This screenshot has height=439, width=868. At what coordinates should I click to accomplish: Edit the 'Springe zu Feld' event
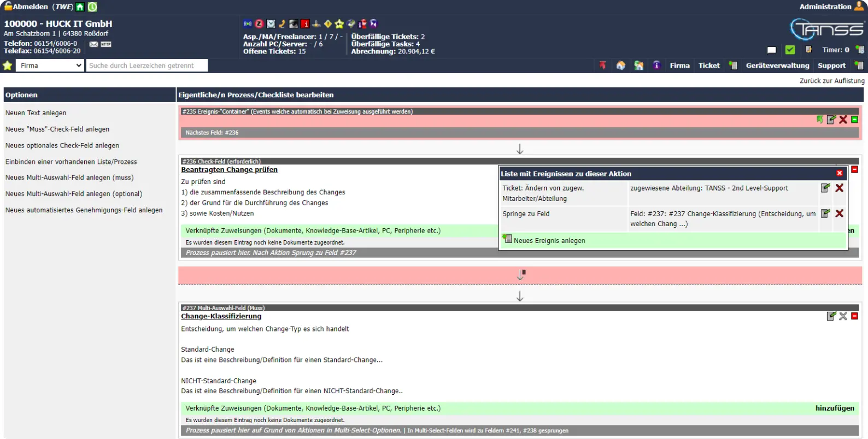pos(825,213)
